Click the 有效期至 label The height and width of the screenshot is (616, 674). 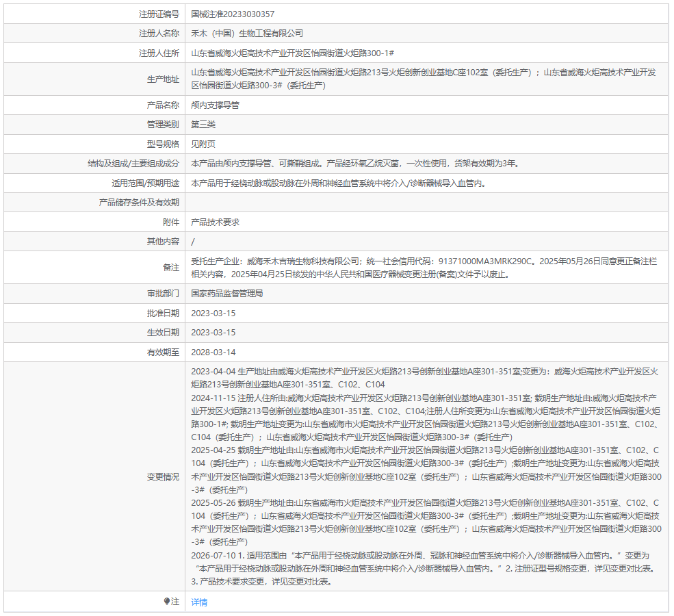[x=163, y=352]
